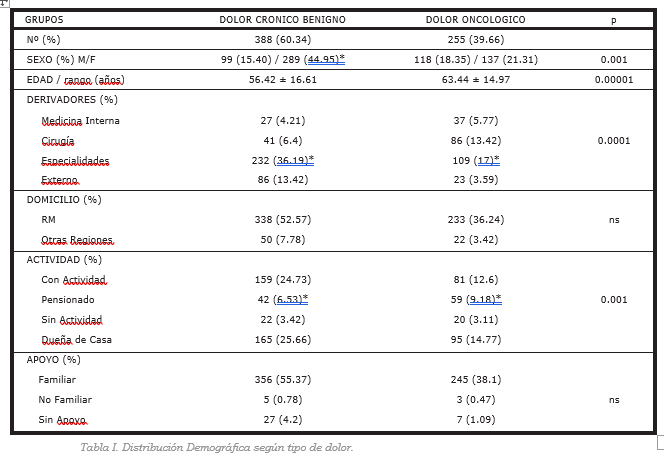
Task: Place cursor in cell 233 (36.24)
Action: [476, 219]
